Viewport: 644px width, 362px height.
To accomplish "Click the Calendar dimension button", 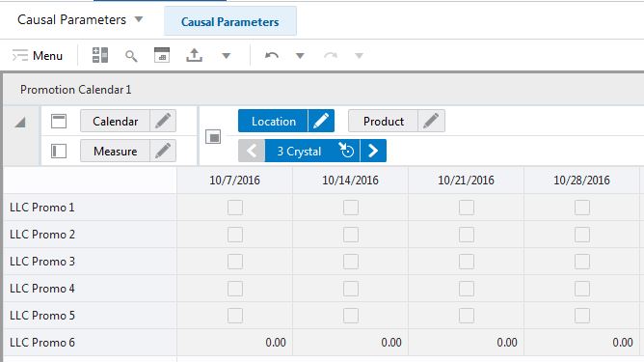I will coord(115,121).
